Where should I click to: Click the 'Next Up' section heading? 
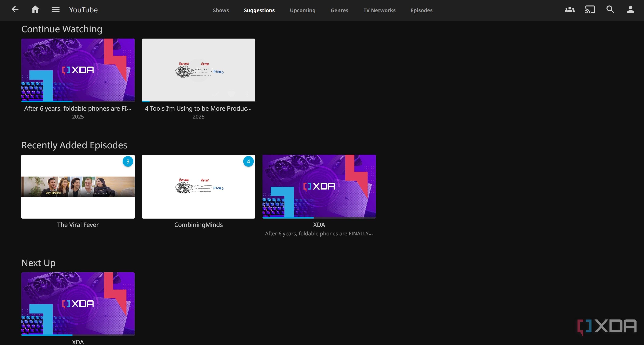pos(39,263)
